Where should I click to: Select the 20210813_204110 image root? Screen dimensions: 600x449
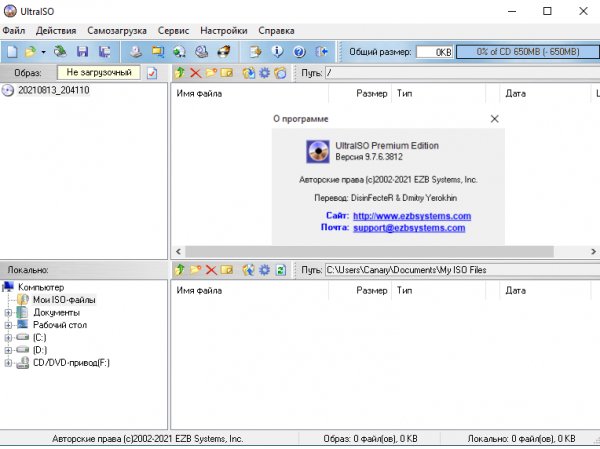click(x=54, y=90)
